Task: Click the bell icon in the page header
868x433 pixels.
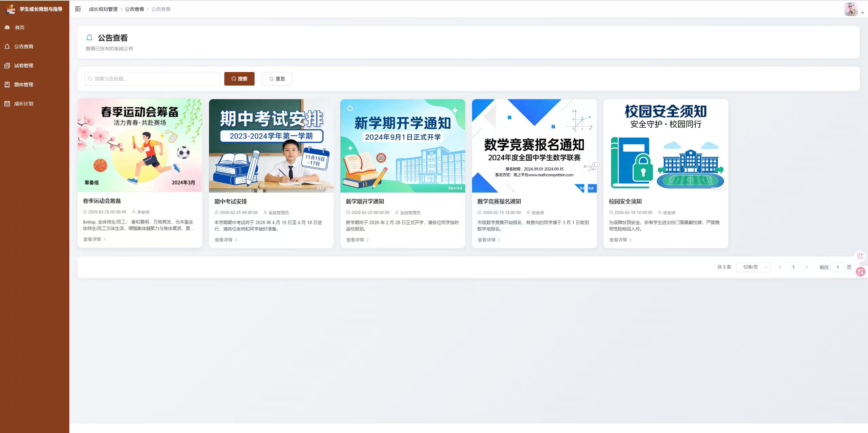Action: point(89,38)
